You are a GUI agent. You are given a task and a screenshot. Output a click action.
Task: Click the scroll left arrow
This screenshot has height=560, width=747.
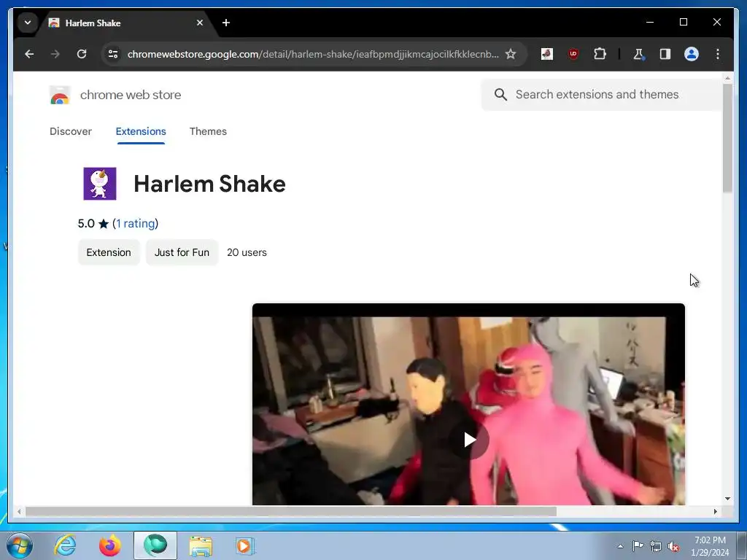[19, 511]
